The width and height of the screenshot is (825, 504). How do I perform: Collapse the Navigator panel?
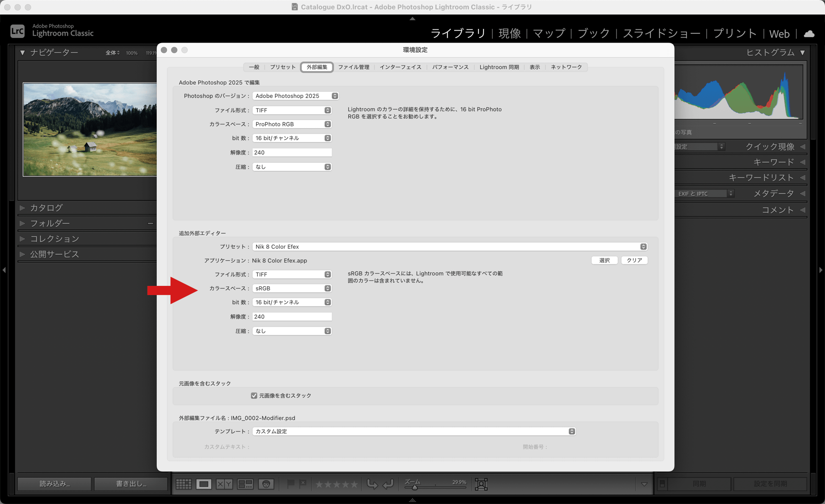click(22, 53)
